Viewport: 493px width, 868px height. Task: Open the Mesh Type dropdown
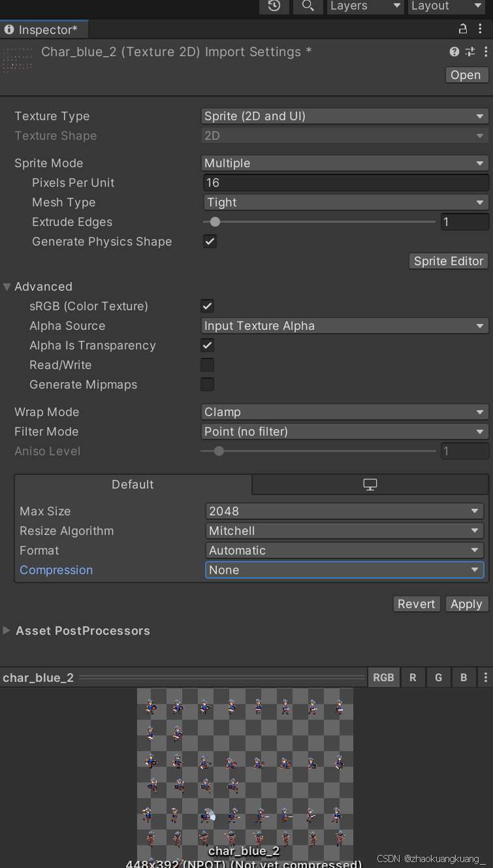tap(345, 202)
